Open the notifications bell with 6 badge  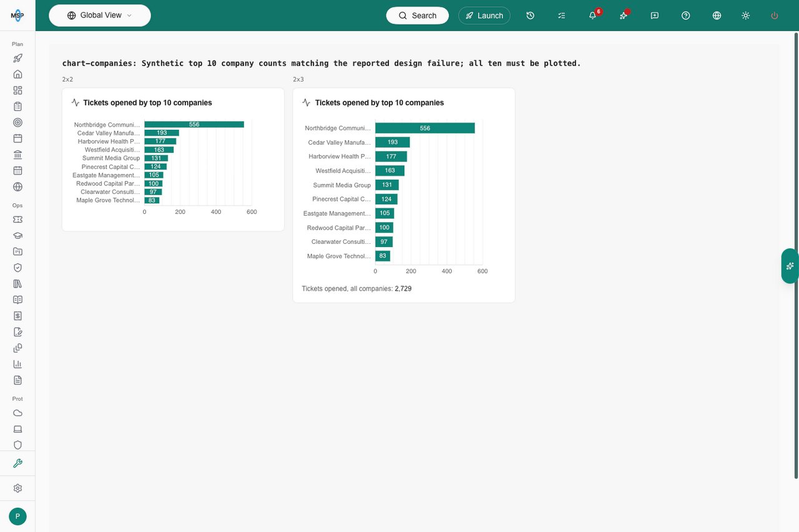(593, 16)
